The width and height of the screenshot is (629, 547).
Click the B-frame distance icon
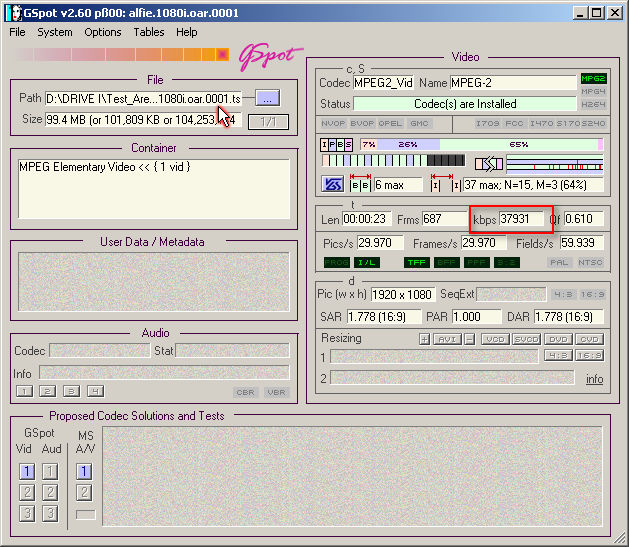pyautogui.click(x=360, y=183)
